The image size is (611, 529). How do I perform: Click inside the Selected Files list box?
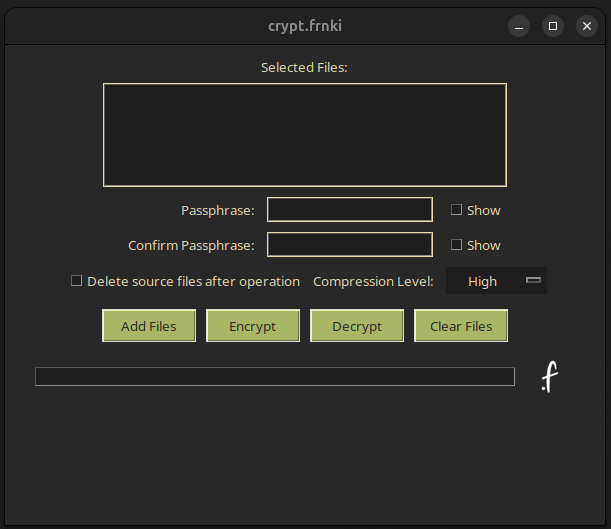pos(304,135)
